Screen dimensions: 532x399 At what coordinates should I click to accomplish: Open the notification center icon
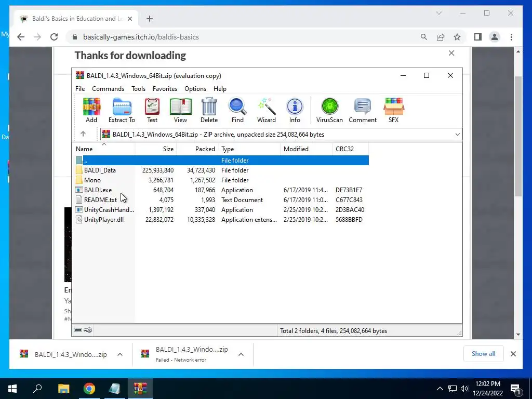pos(515,389)
